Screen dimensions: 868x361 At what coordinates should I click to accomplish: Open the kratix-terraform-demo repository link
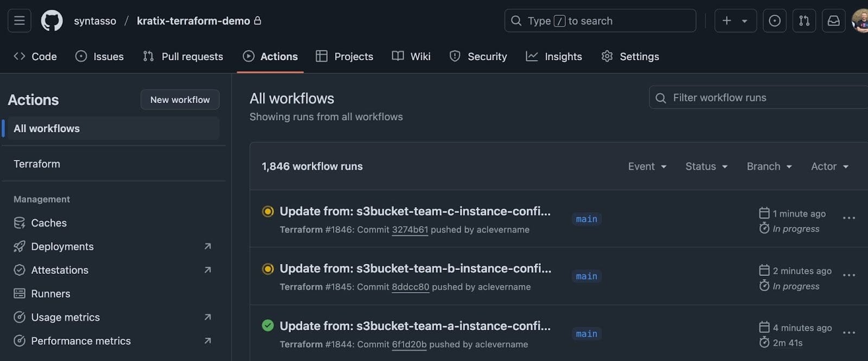coord(193,21)
